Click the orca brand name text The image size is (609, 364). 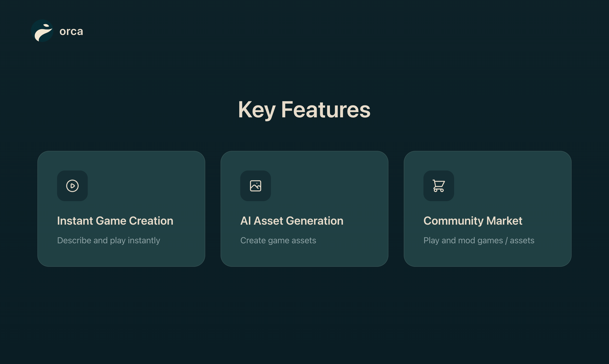[71, 31]
